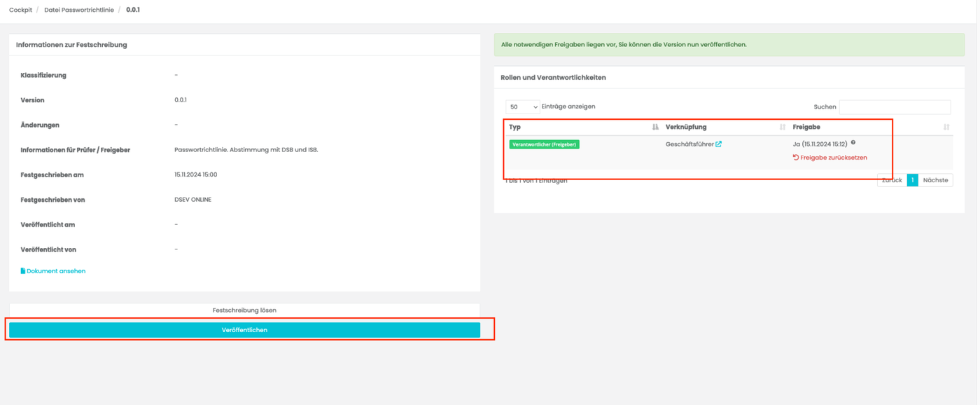Viewport: 980px width, 405px height.
Task: Click the Verantwortlicher (Freigeber) green badge
Action: [x=544, y=144]
